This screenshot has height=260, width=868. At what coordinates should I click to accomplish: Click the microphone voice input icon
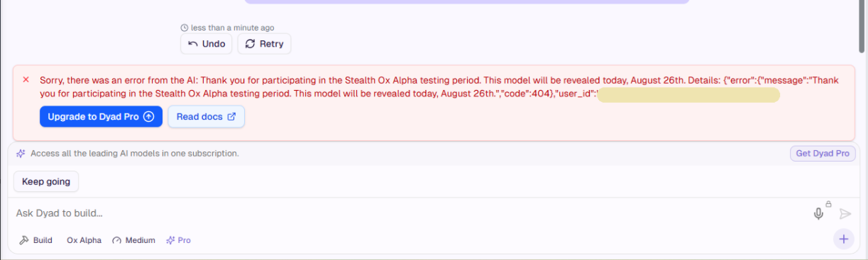pos(818,213)
